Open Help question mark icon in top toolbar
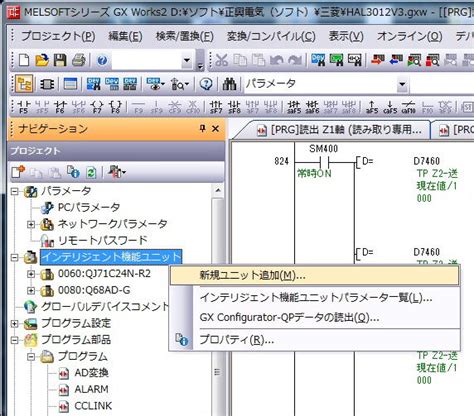 (x=102, y=60)
